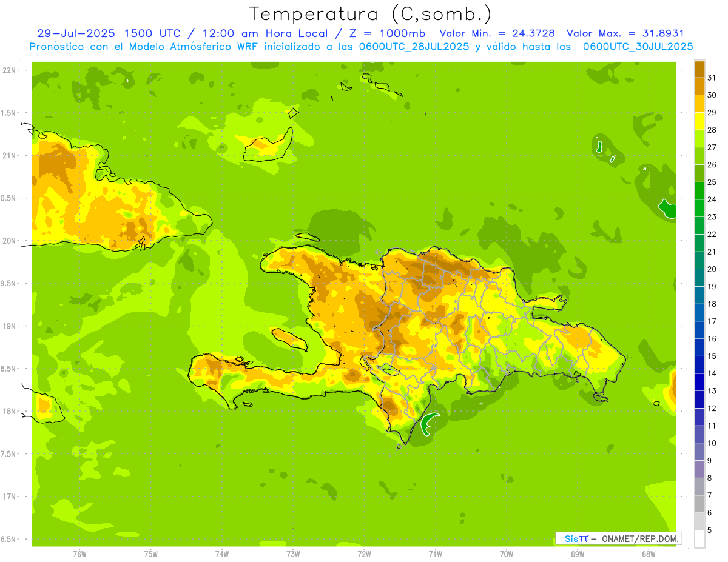Pick the purple legend band between 8 and 9

coord(699,469)
